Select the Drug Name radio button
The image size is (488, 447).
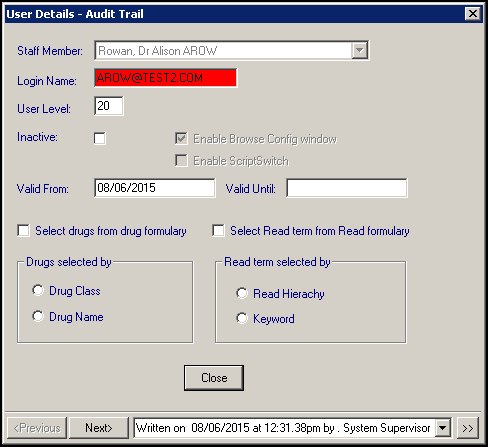38,316
